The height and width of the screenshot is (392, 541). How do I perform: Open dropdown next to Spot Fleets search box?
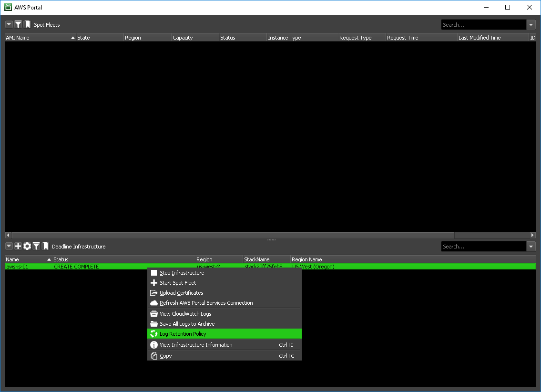531,25
